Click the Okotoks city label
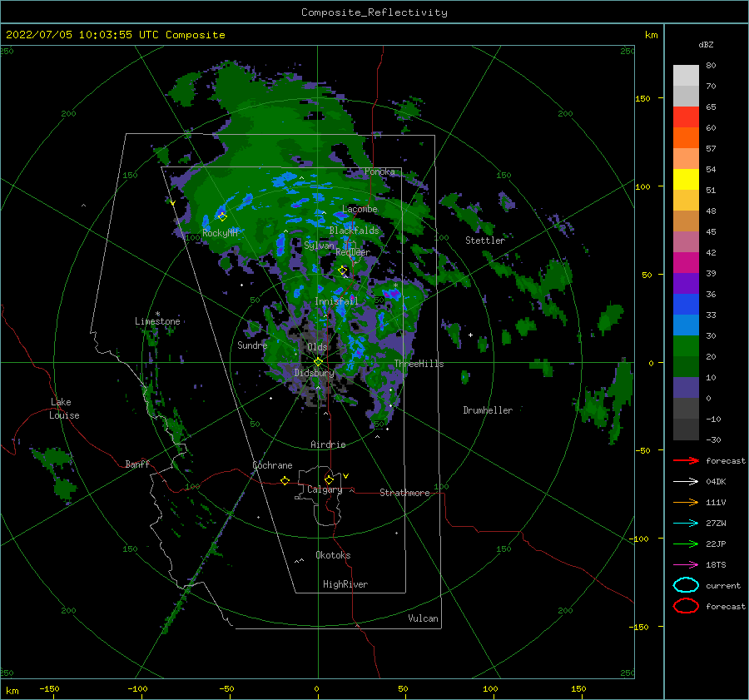The image size is (749, 700). (x=333, y=555)
